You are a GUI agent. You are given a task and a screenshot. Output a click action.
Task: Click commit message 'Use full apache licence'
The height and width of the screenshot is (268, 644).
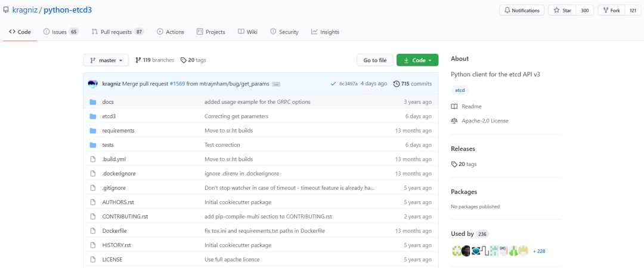232,260
